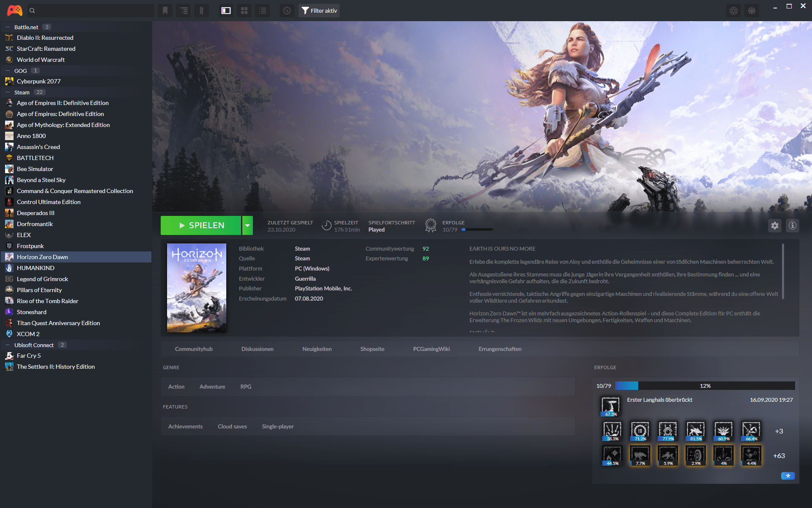The width and height of the screenshot is (812, 508).
Task: Select the achievement icon showing 60.9%
Action: pos(724,431)
